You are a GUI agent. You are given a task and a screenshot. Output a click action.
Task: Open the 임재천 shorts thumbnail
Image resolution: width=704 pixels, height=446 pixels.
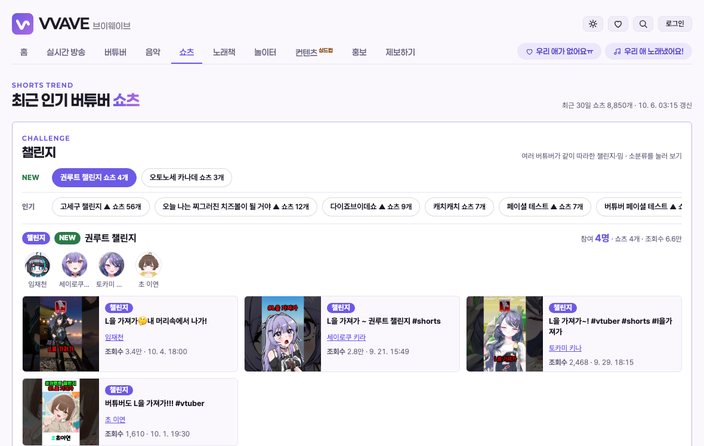[61, 334]
